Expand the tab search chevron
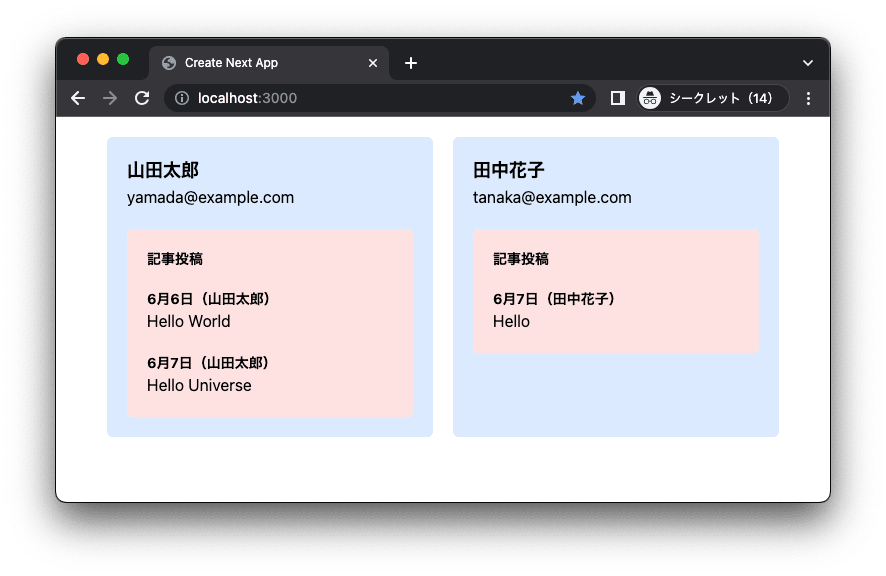Image resolution: width=886 pixels, height=576 pixels. point(807,63)
